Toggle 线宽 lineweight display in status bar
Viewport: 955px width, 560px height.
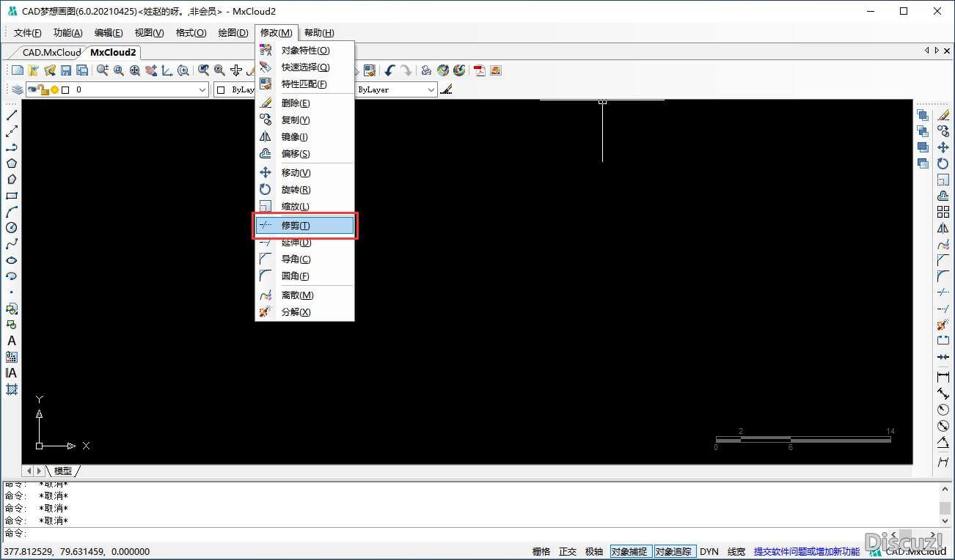click(736, 552)
